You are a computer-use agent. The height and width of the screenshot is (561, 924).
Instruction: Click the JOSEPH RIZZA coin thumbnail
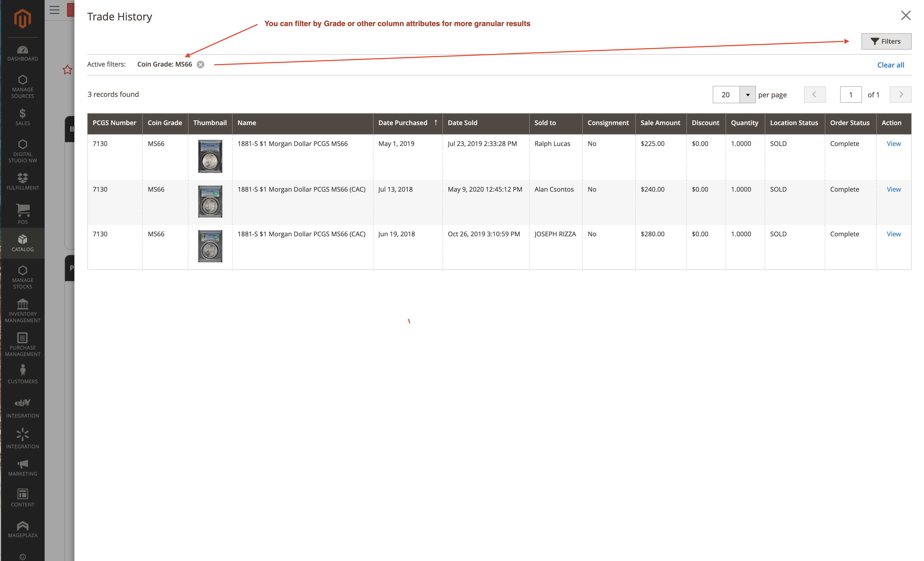coord(210,246)
